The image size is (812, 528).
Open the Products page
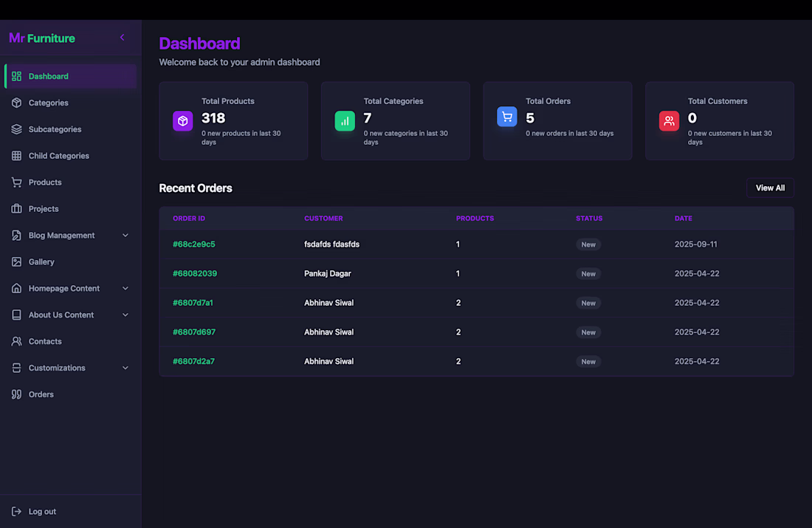(x=70, y=182)
